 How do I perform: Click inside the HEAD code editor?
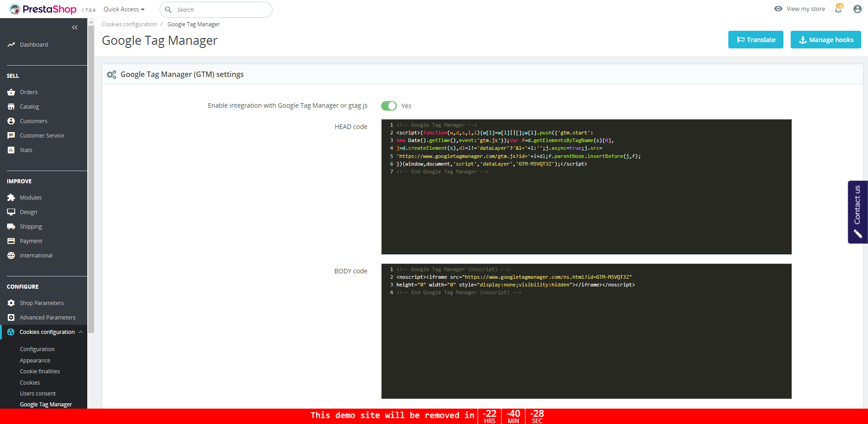pos(586,187)
